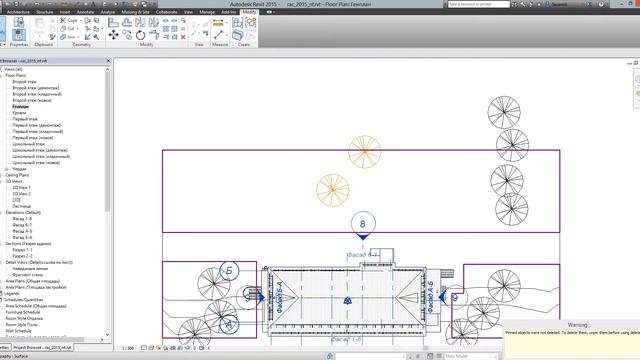Open the Architecture ribbon tab

pyautogui.click(x=18, y=12)
